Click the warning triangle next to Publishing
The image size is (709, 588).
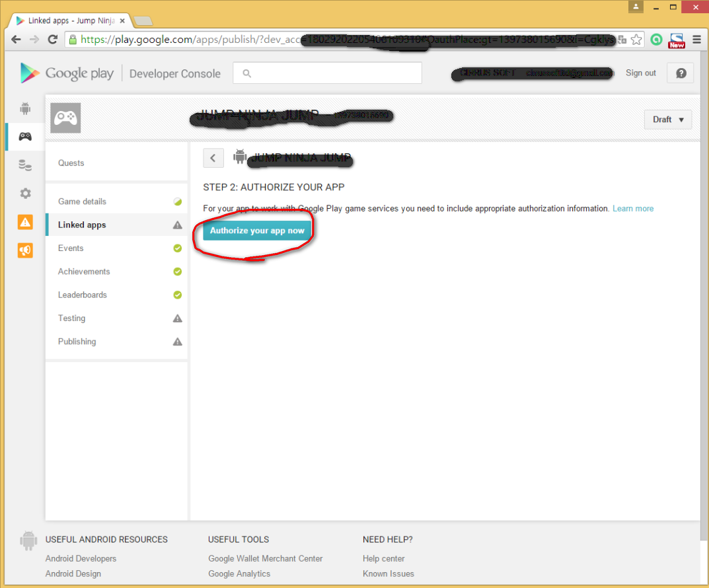(x=178, y=342)
